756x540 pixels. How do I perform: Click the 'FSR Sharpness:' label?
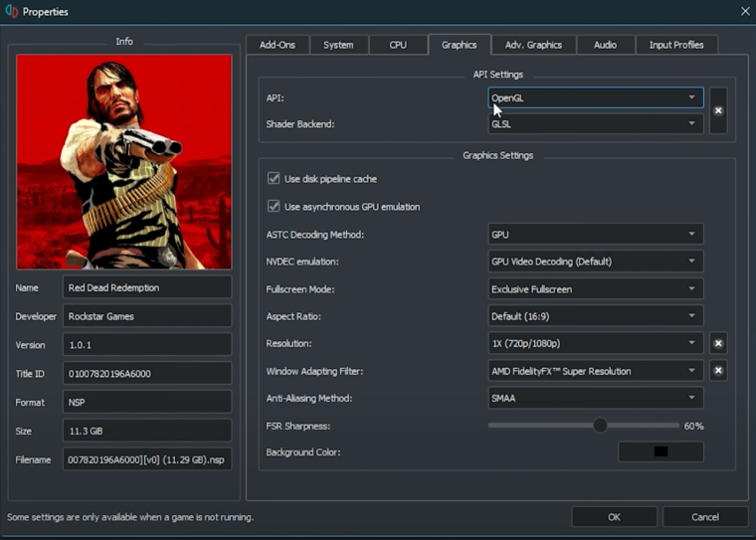(x=298, y=426)
